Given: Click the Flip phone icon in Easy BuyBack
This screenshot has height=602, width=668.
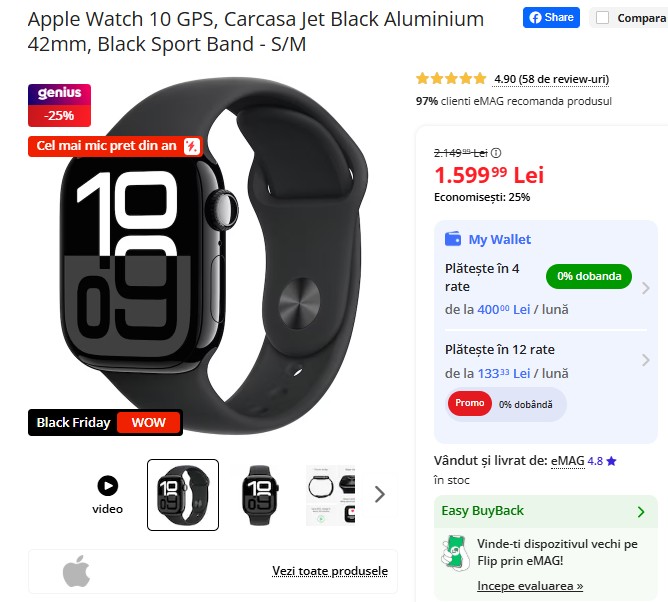Looking at the screenshot, I should [x=455, y=553].
